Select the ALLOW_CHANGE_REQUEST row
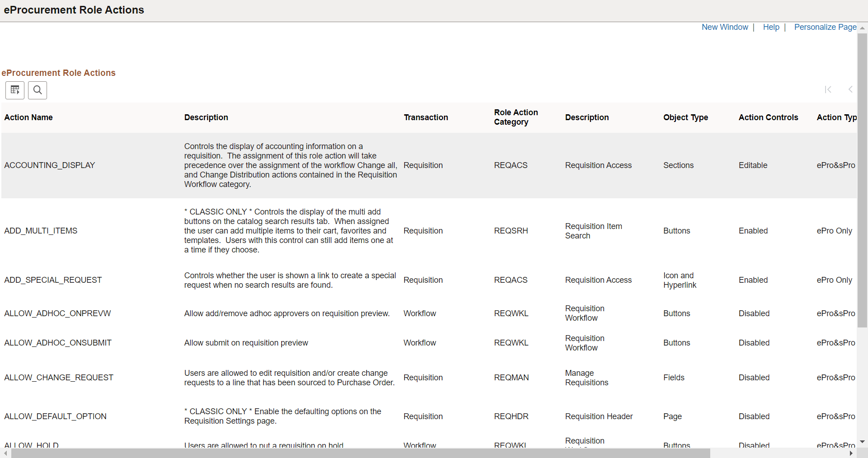 pyautogui.click(x=58, y=377)
